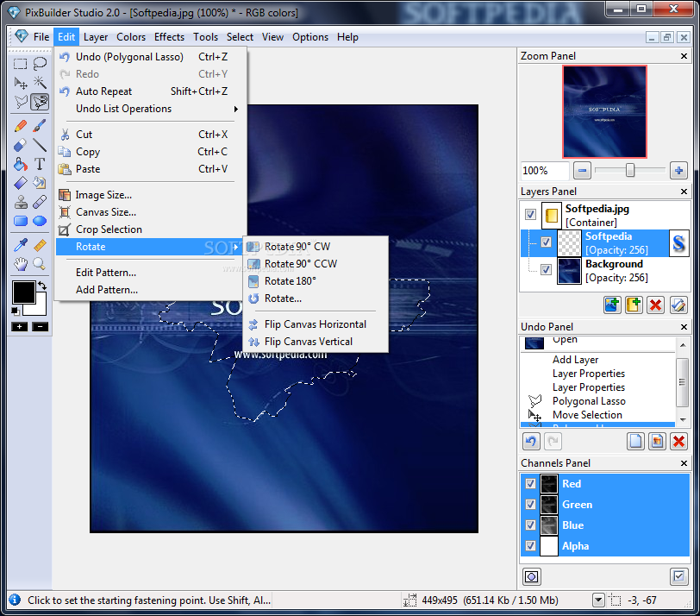Select the Magnetic Lasso tool
Screen dimensions: 700x616
tap(40, 103)
